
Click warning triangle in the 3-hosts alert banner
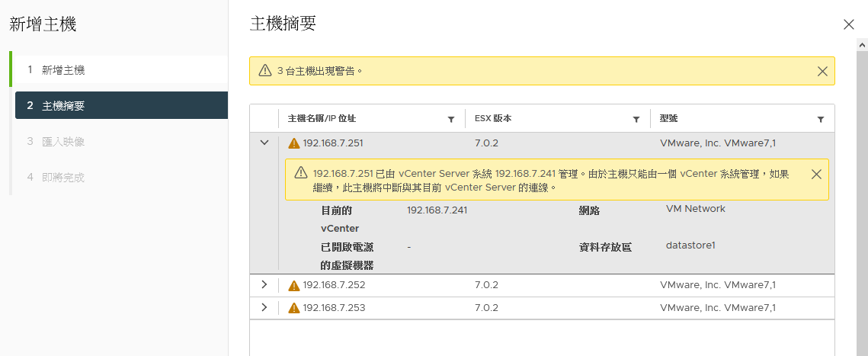(265, 70)
